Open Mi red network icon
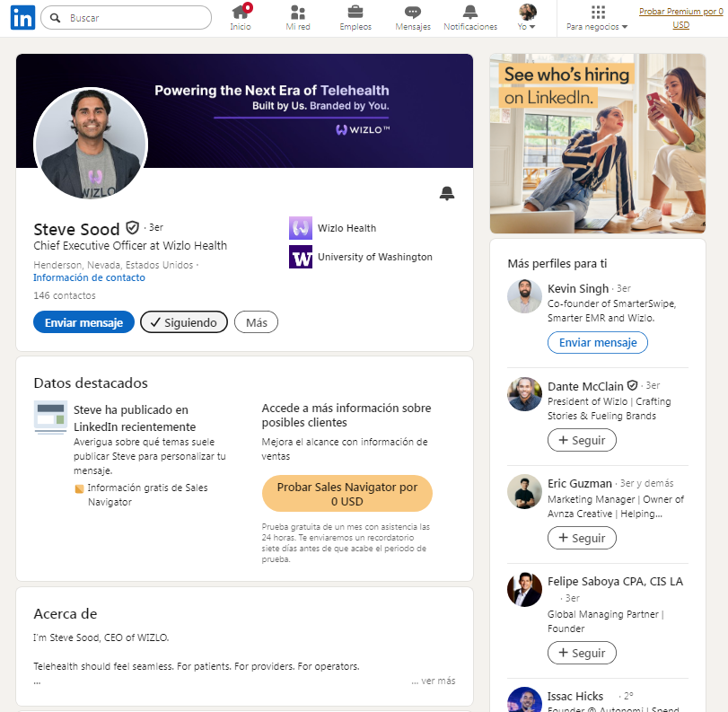 click(x=298, y=17)
